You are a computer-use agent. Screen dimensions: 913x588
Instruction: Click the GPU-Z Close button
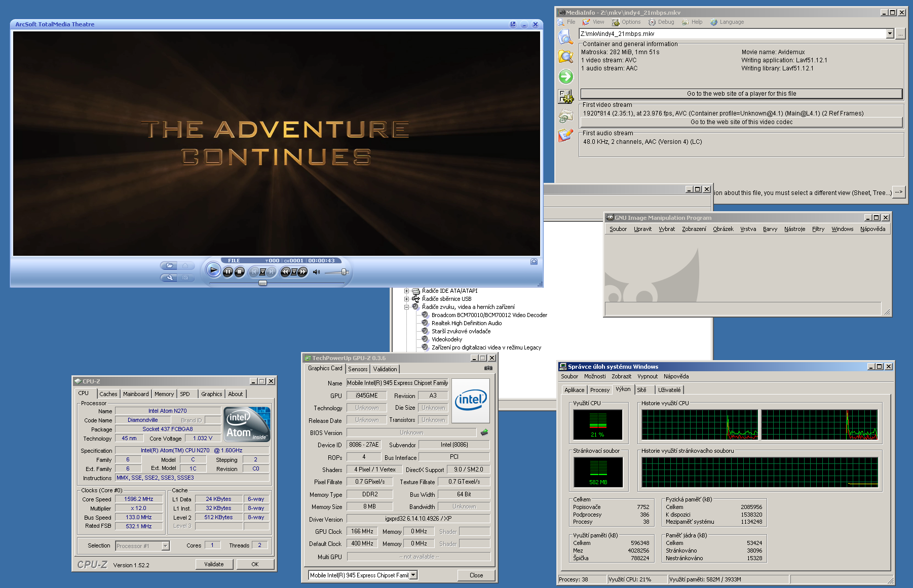coord(476,575)
